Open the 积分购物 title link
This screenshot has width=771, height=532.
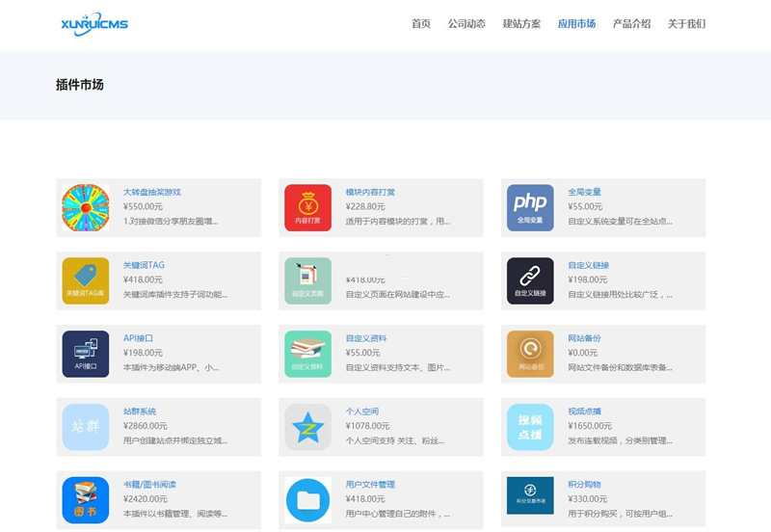click(x=585, y=485)
